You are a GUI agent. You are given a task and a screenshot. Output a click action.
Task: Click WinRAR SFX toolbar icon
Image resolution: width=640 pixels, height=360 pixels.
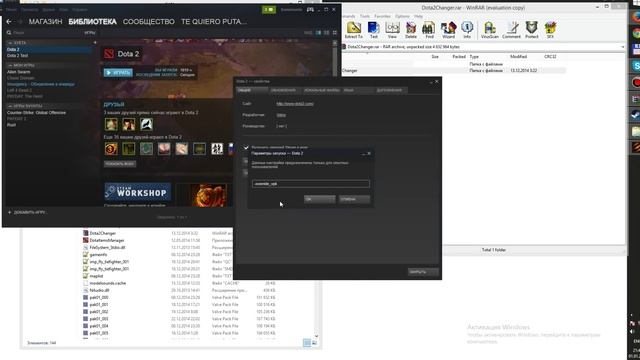tap(550, 30)
